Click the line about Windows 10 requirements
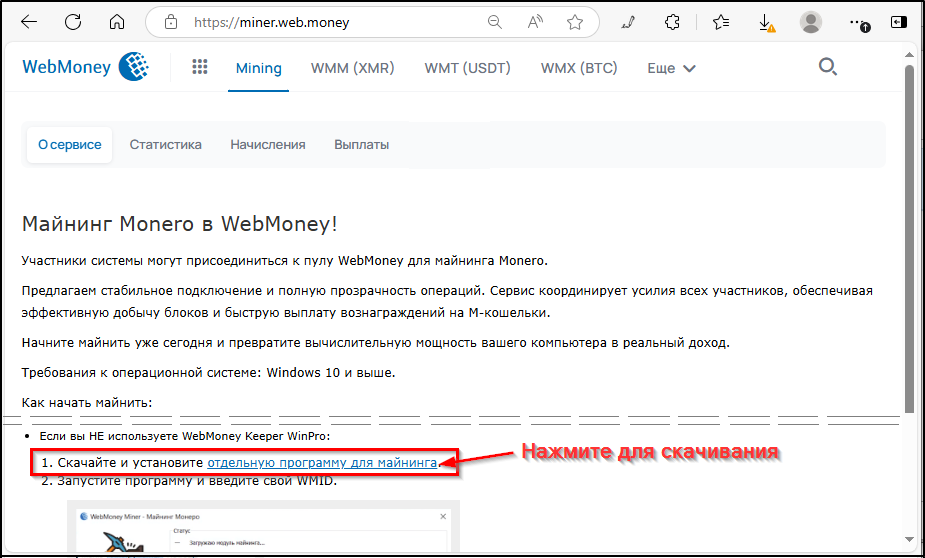This screenshot has width=925, height=558. [208, 373]
